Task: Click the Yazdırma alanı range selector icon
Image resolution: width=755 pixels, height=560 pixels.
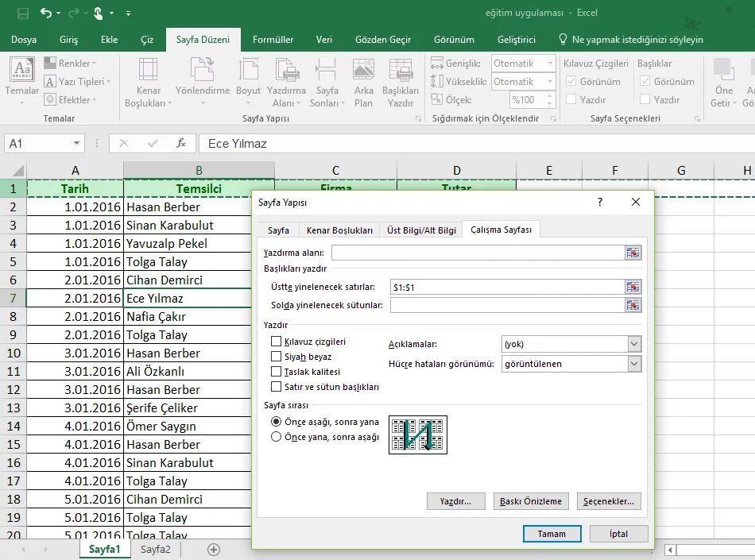Action: pos(633,253)
